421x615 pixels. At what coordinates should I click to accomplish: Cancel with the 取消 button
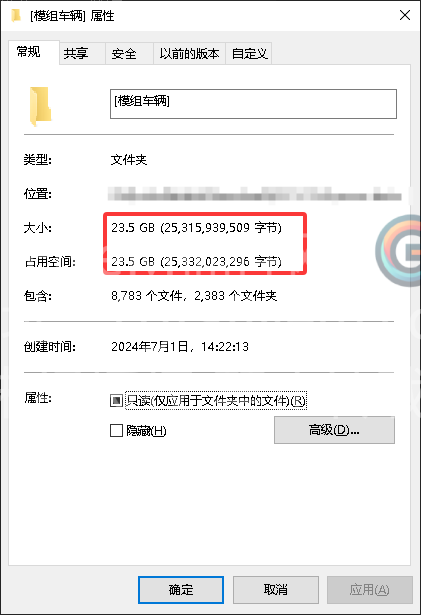[275, 590]
